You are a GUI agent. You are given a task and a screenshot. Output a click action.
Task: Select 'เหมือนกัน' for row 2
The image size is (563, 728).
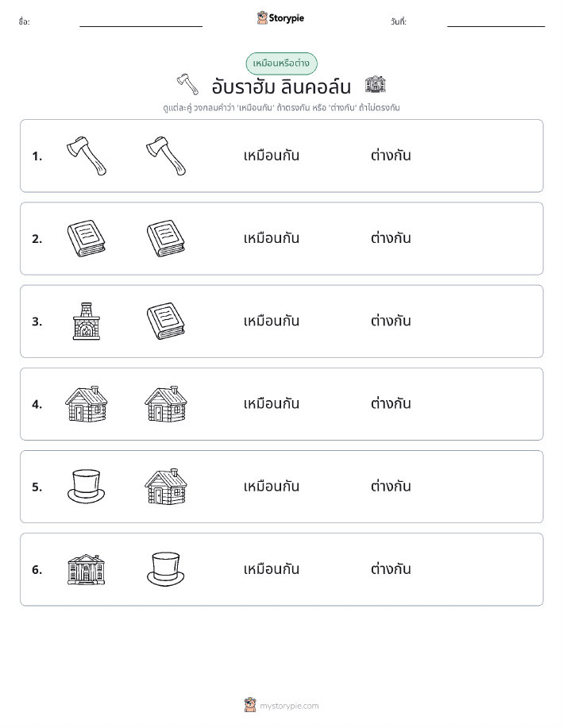click(x=272, y=238)
